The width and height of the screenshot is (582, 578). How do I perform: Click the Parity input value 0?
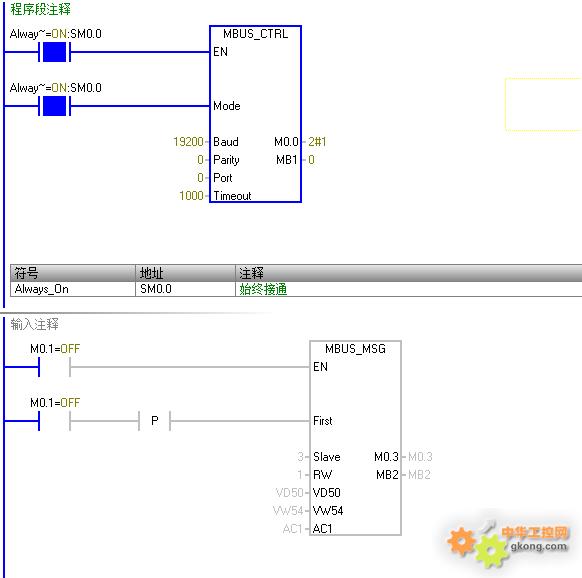tap(200, 160)
